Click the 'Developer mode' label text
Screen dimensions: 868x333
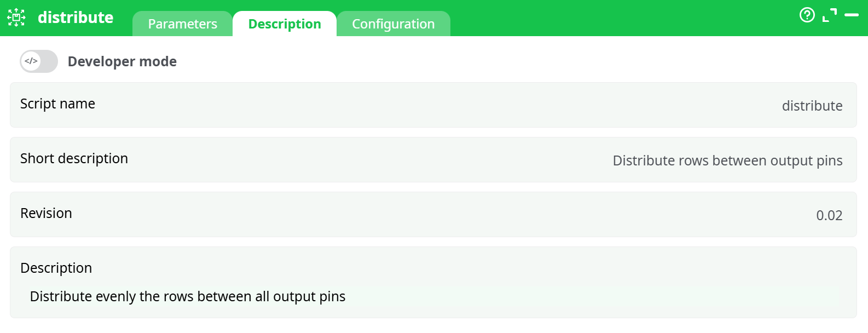pos(122,61)
